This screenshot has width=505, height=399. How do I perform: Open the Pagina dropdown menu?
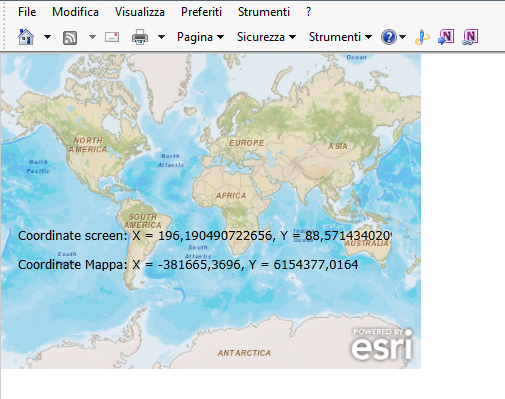point(200,37)
